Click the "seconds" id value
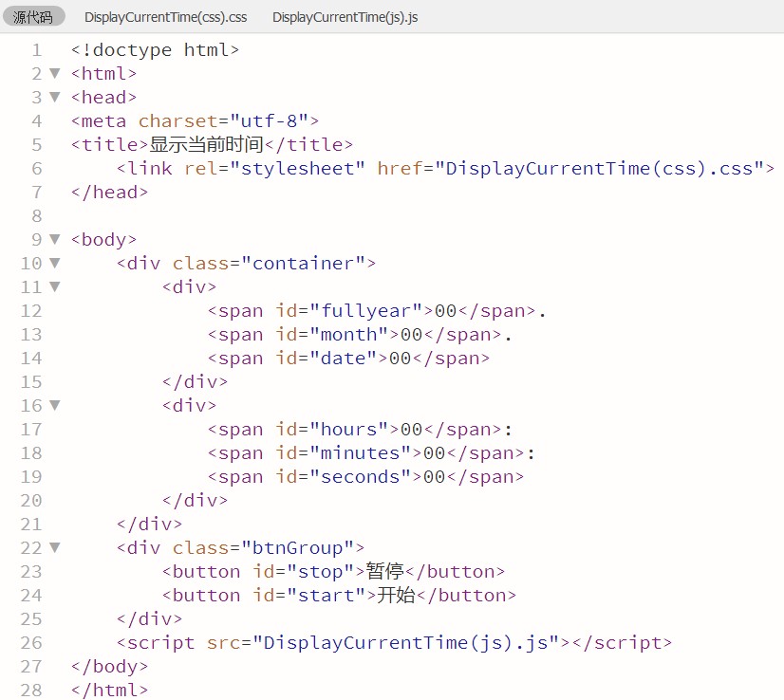The image size is (784, 700). click(360, 477)
